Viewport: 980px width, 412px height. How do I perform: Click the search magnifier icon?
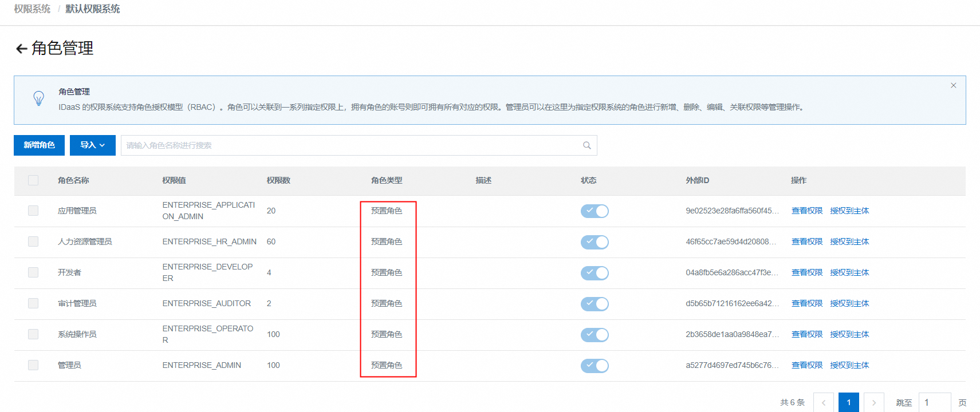click(587, 145)
